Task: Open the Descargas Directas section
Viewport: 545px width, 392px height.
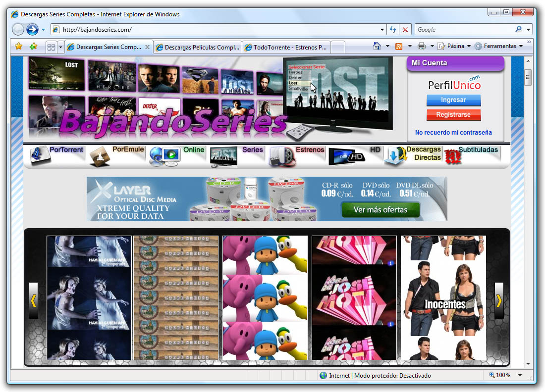Action: [x=413, y=154]
